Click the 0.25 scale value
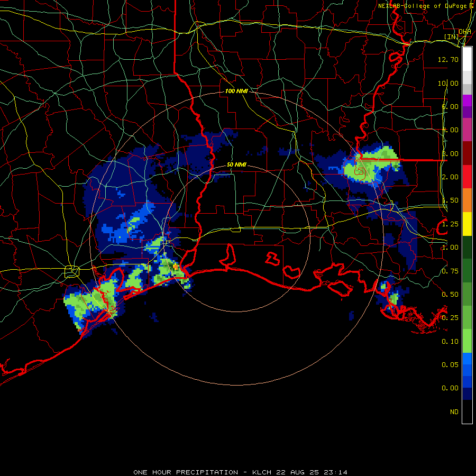The image size is (476, 476). tap(450, 318)
